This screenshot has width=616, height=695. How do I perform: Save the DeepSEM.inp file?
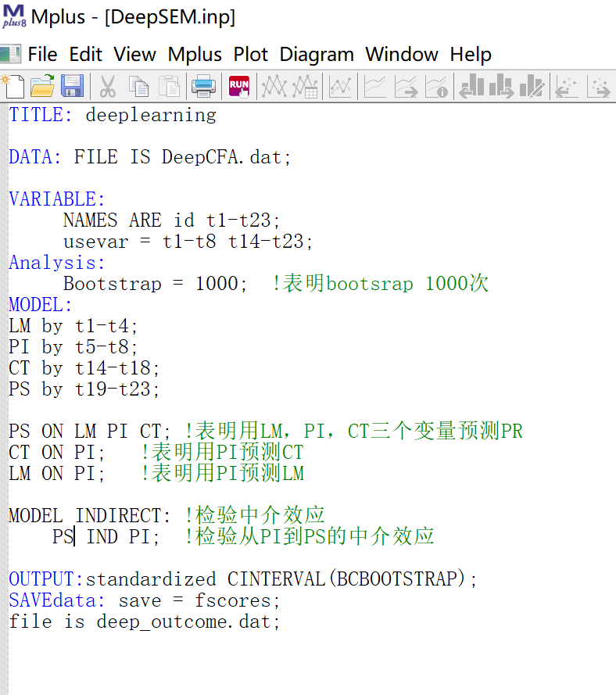72,86
